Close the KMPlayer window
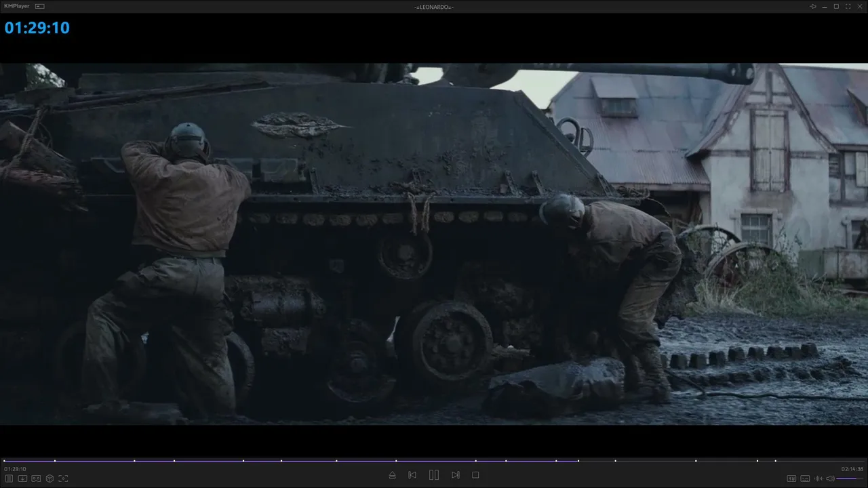Screen dimensions: 868x488 (x=859, y=6)
